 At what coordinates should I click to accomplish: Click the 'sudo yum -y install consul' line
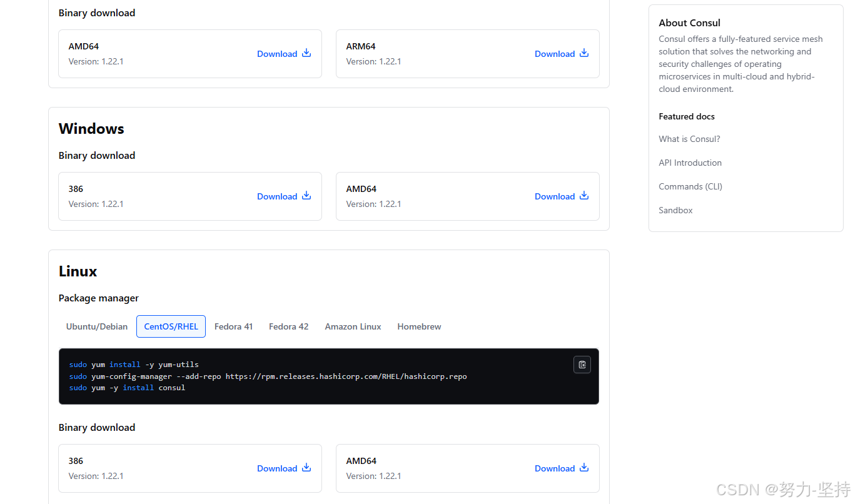point(128,388)
